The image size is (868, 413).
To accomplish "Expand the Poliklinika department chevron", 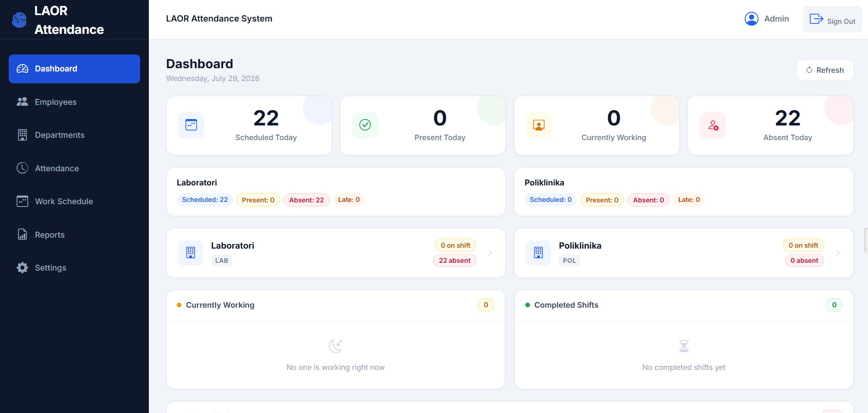I will [x=838, y=253].
